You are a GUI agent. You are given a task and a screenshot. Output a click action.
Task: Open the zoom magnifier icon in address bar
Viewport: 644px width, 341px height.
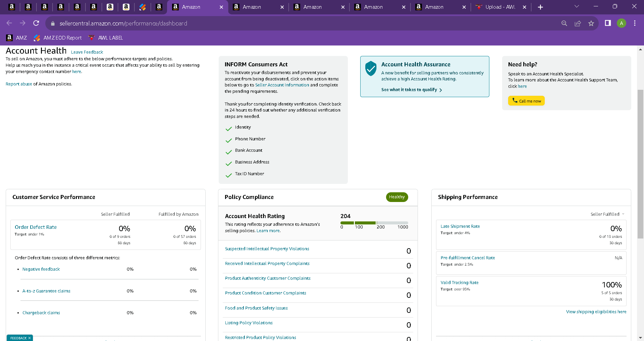point(564,23)
